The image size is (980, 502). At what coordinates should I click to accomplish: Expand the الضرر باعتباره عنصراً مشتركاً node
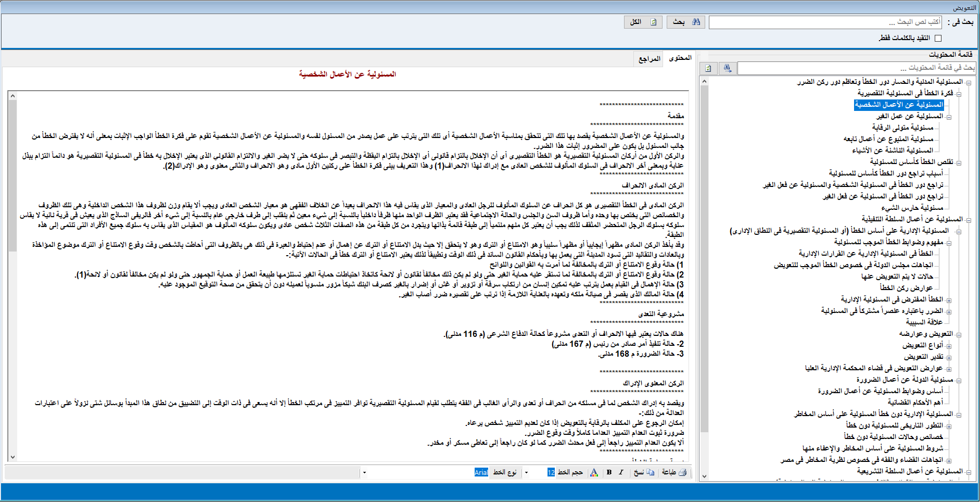[x=949, y=311]
